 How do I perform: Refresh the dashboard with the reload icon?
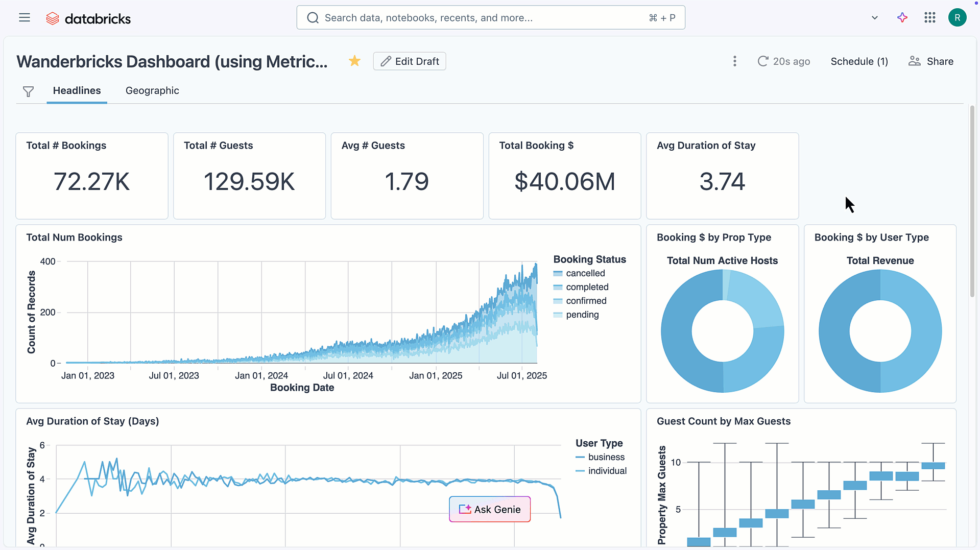tap(762, 61)
